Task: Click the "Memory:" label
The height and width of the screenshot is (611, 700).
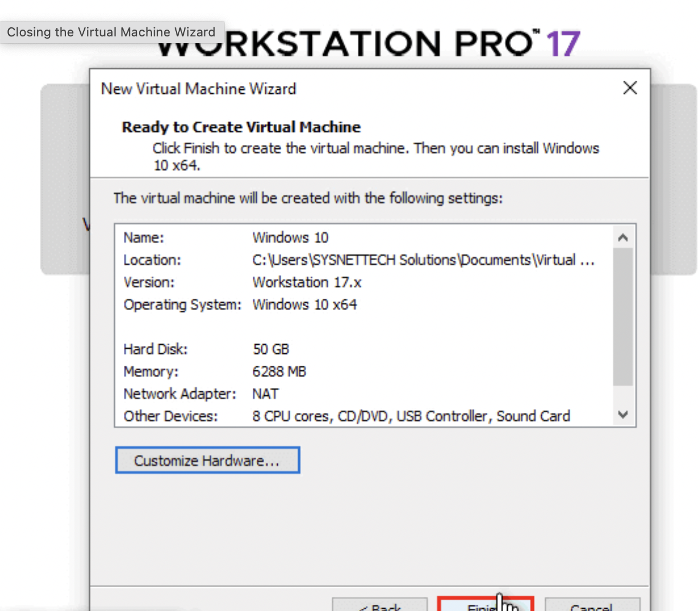Action: [151, 371]
